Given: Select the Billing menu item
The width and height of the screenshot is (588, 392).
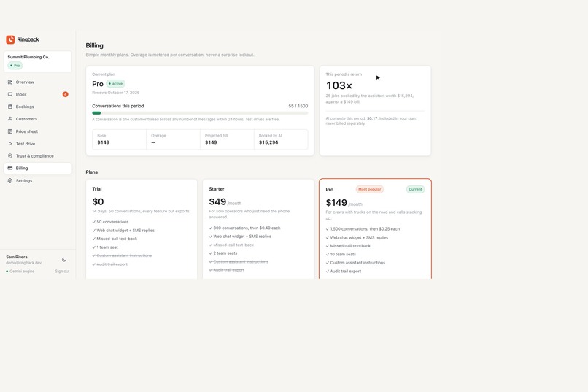Looking at the screenshot, I should click(37, 168).
